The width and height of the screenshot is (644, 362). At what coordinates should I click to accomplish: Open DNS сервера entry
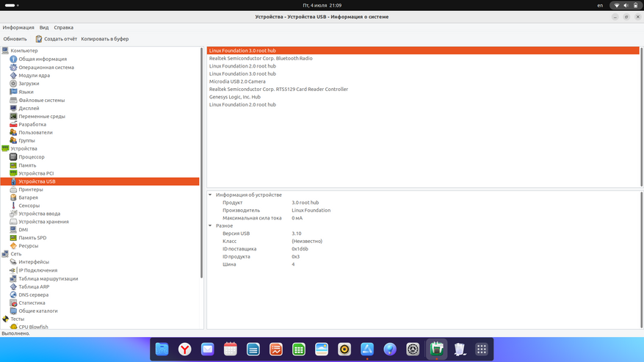[33, 294]
